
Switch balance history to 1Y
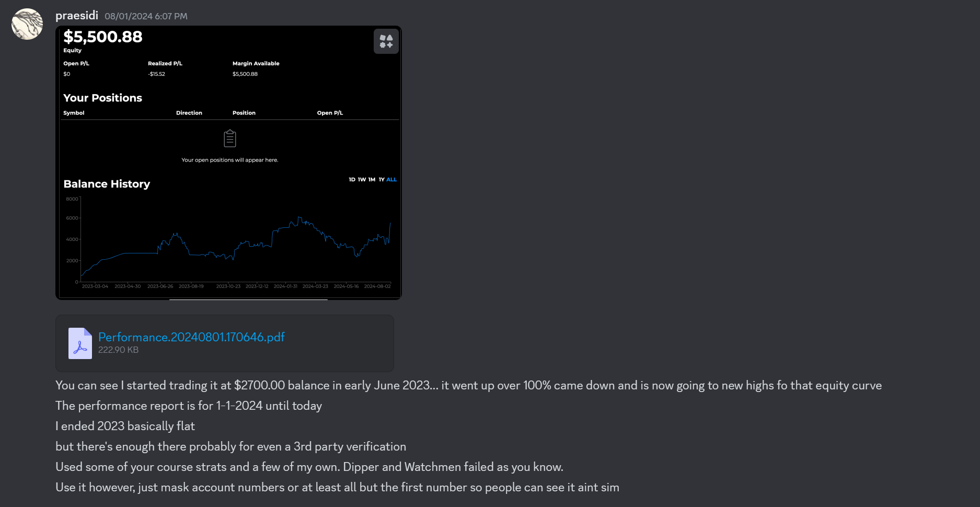click(x=382, y=179)
